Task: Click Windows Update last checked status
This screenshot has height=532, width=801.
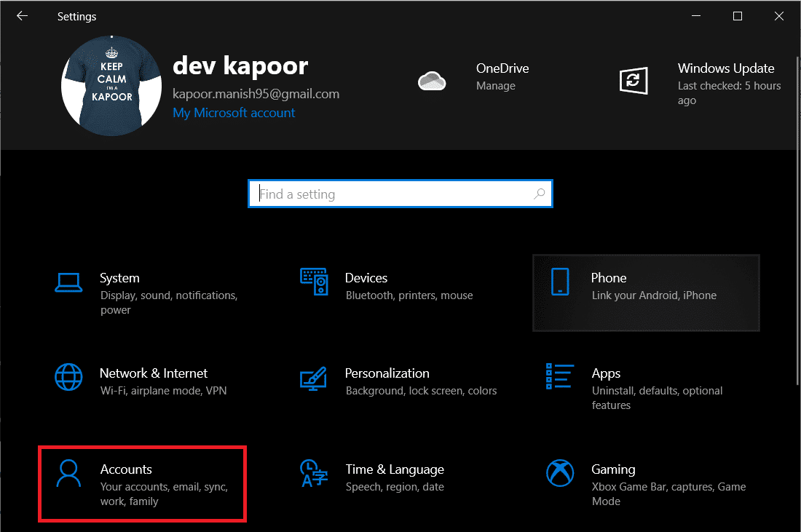Action: 729,92
